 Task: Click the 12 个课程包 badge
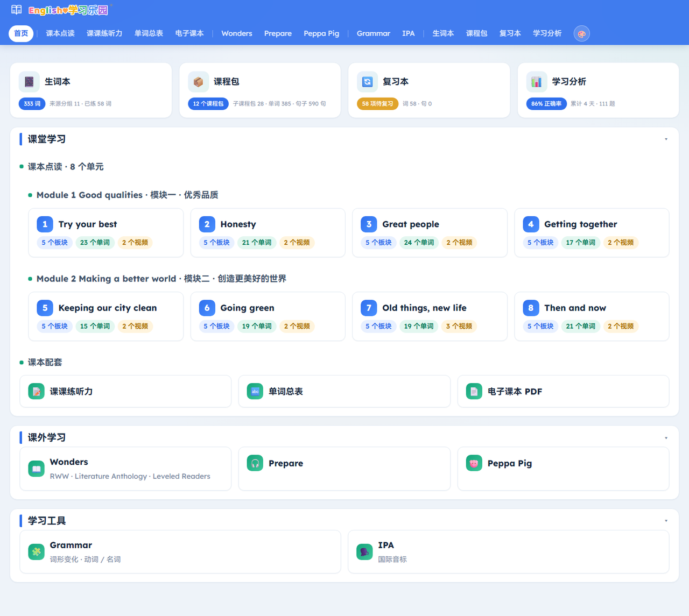(x=208, y=104)
